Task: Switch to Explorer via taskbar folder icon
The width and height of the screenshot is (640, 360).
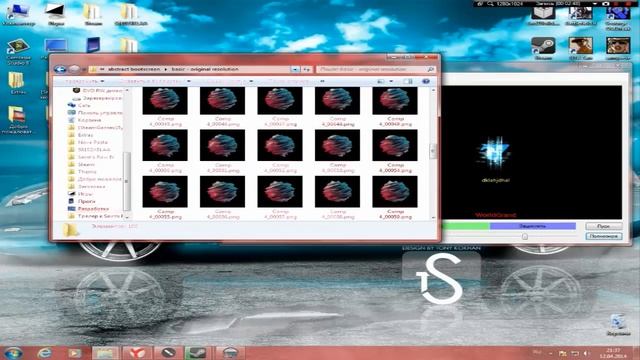Action: [x=105, y=353]
